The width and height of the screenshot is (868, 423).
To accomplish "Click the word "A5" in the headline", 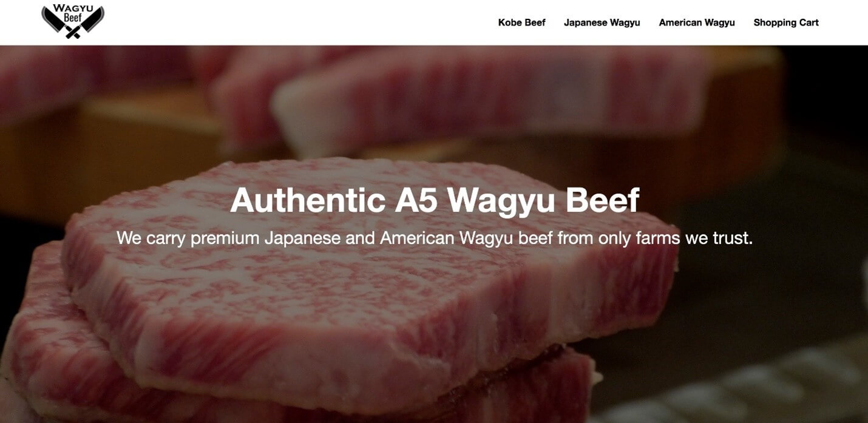I will (416, 200).
